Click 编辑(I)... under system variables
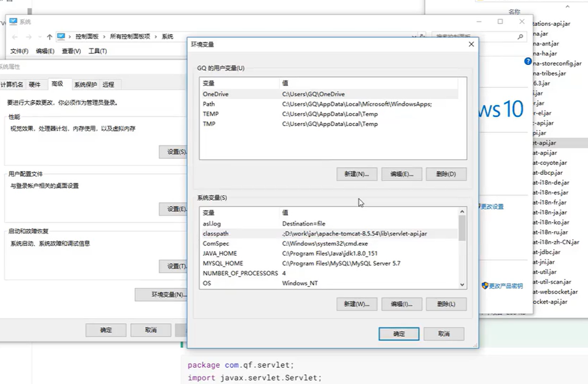The width and height of the screenshot is (588, 384). [401, 304]
